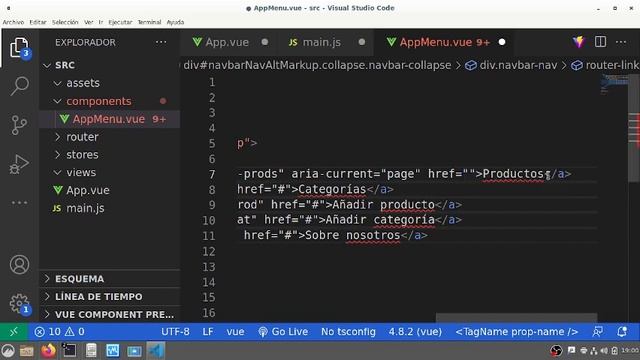Open the Terminal menu
640x360 pixels.
pos(149,22)
